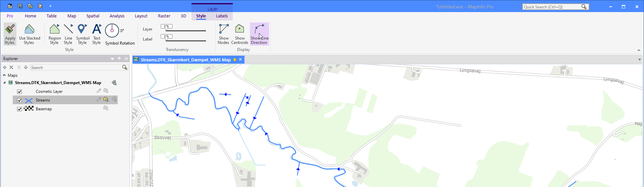Image resolution: width=644 pixels, height=187 pixels.
Task: Click the Explorer add (plus) icon
Action: pyautogui.click(x=5, y=67)
